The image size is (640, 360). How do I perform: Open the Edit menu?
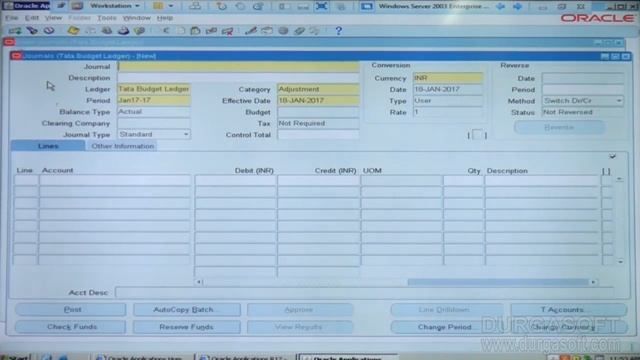coord(32,18)
